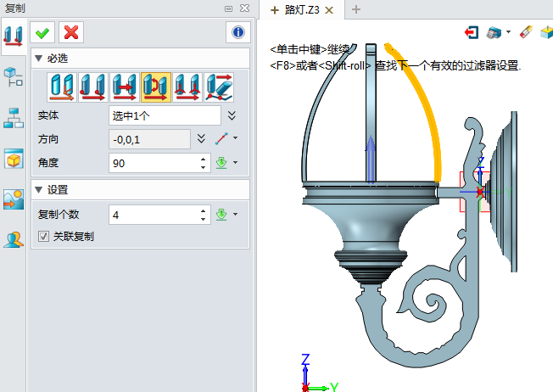This screenshot has height=392, width=553.
Task: Select point-to-point copy mode icon
Action: [x=93, y=87]
